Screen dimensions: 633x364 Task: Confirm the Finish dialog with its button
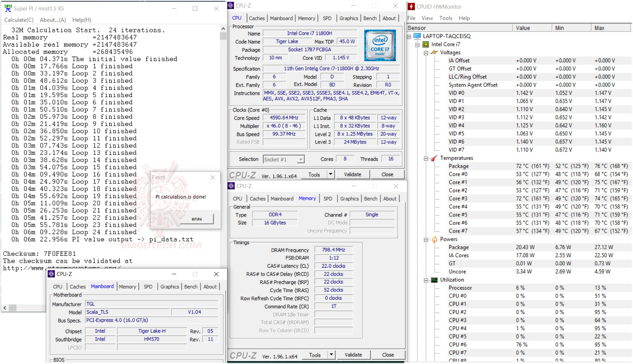pos(197,219)
